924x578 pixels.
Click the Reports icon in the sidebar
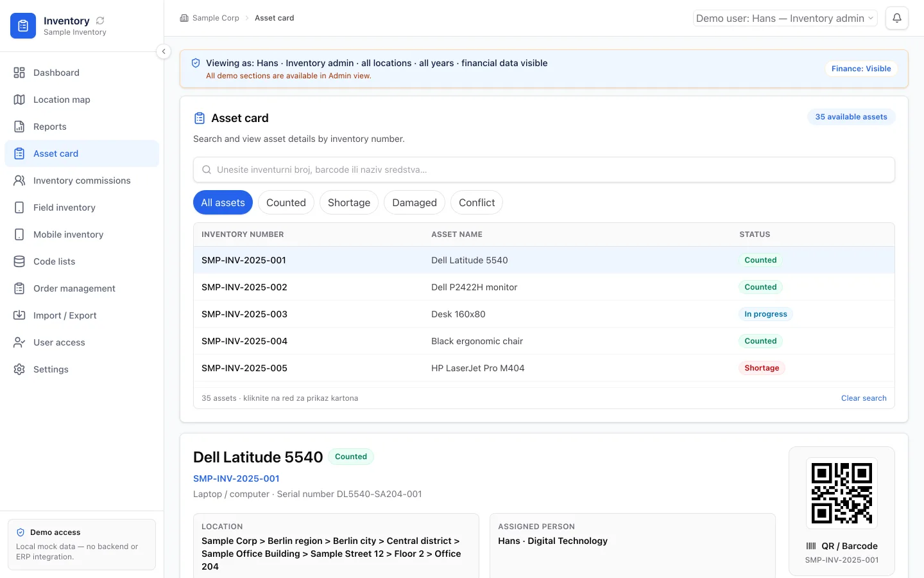click(x=19, y=127)
